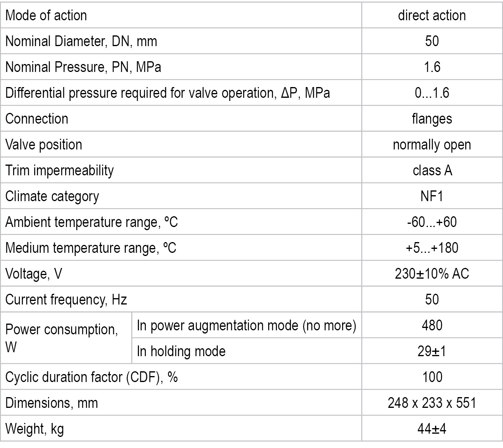Click the ambient temperature value -60...+60
This screenshot has width=503, height=448.
click(x=432, y=222)
